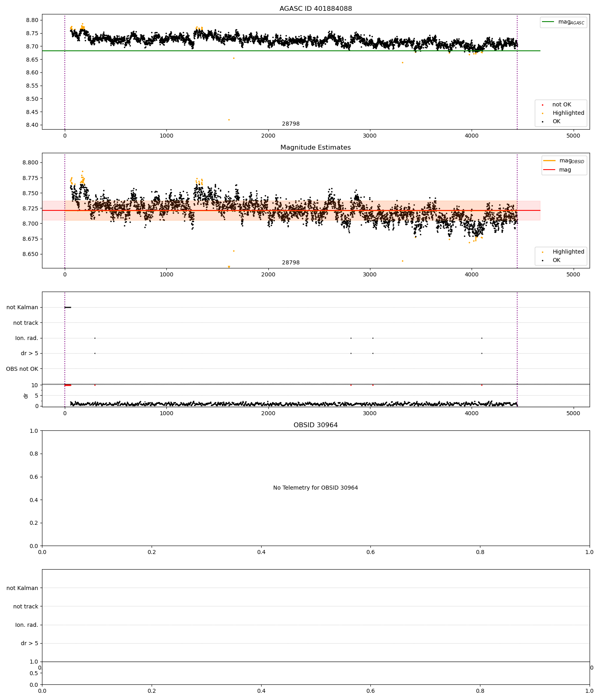Click the 'dr' y-axis label
Viewport: 600px width, 700px height.
tap(26, 396)
